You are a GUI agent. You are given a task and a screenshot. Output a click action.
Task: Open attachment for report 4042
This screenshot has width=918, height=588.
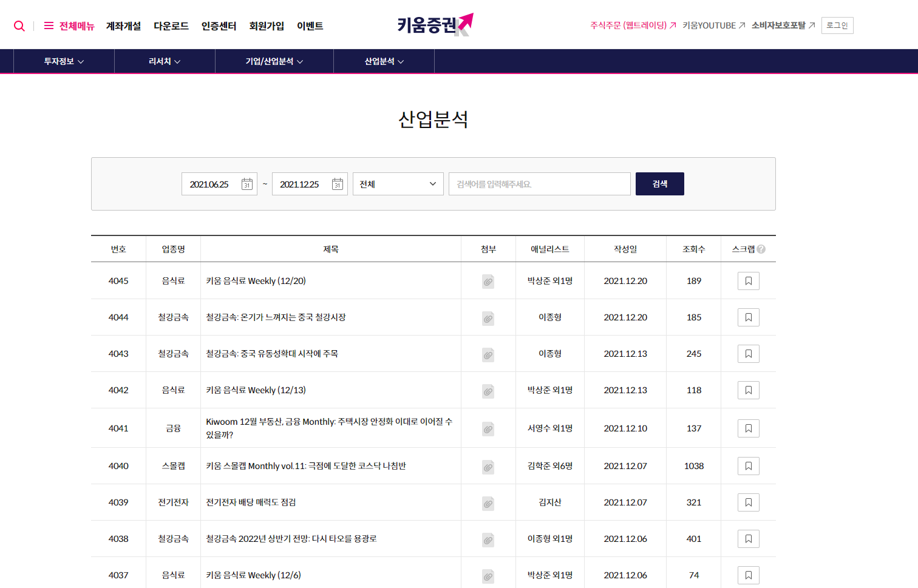click(488, 391)
